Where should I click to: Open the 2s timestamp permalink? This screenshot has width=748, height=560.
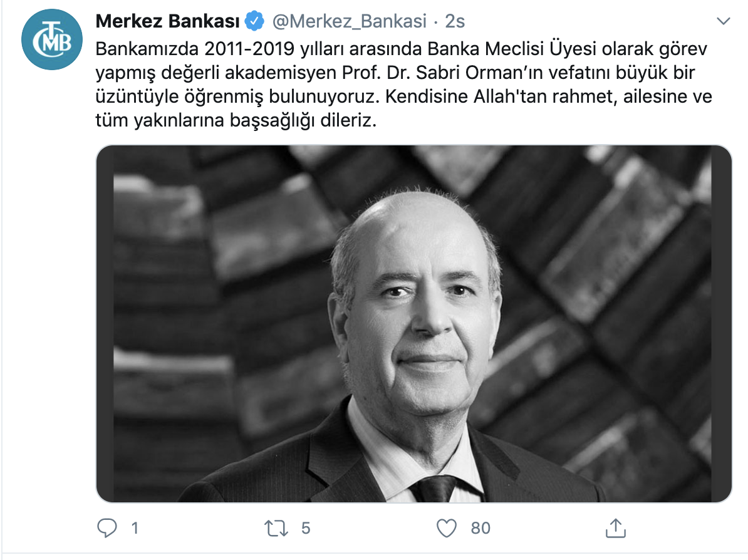coord(455,21)
